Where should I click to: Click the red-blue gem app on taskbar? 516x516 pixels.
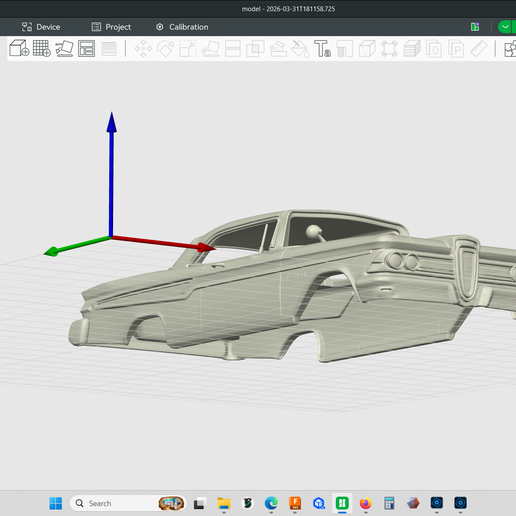click(413, 503)
